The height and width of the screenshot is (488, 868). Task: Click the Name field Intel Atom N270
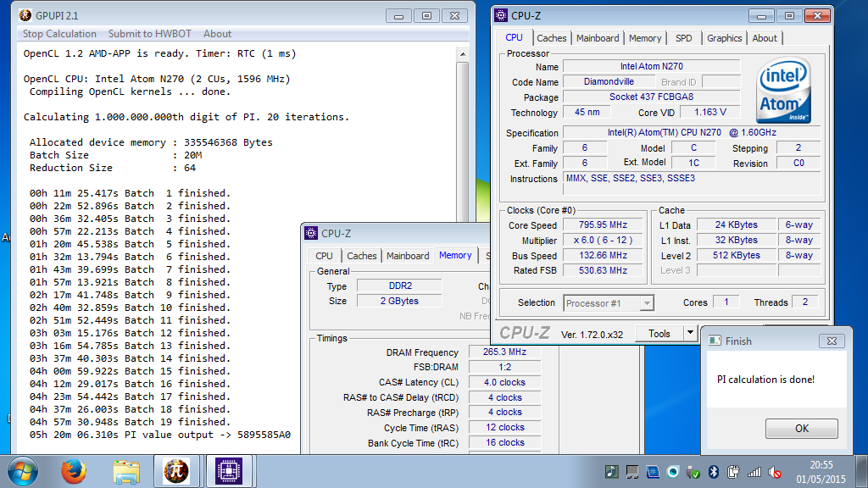[x=652, y=66]
